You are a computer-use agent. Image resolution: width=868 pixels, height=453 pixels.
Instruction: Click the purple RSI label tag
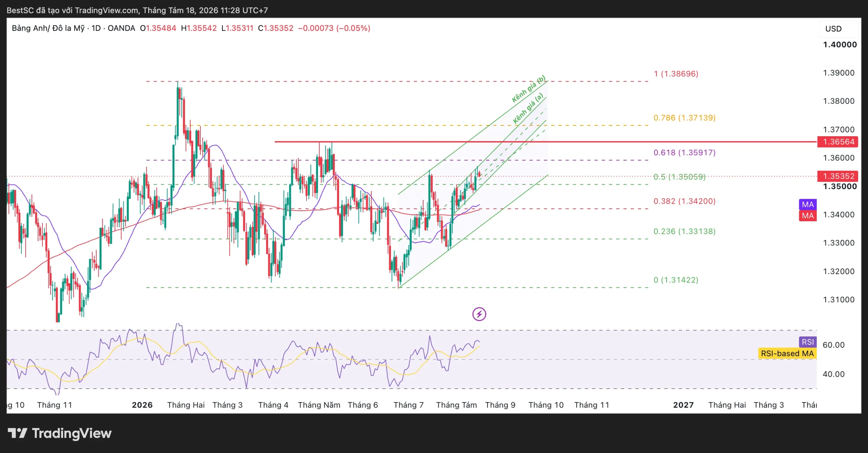coord(808,342)
